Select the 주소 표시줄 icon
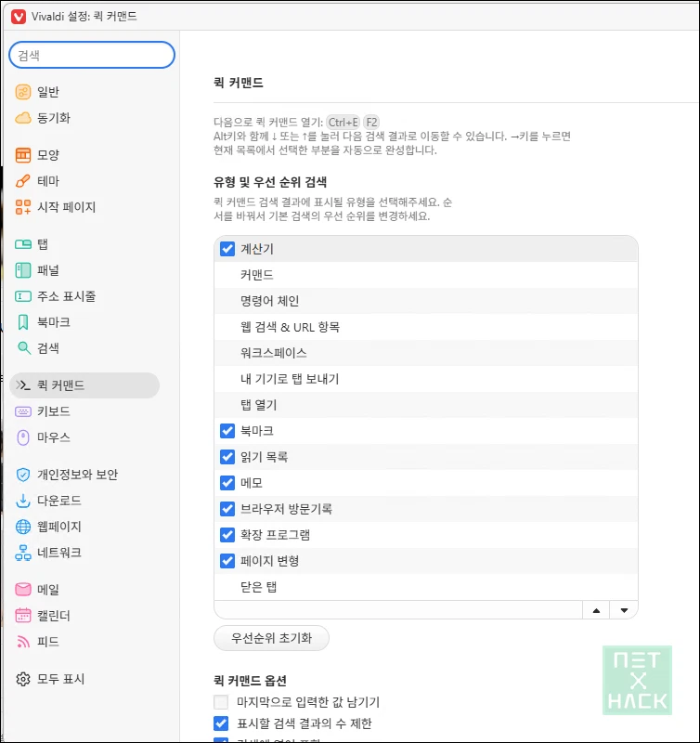 coord(22,296)
